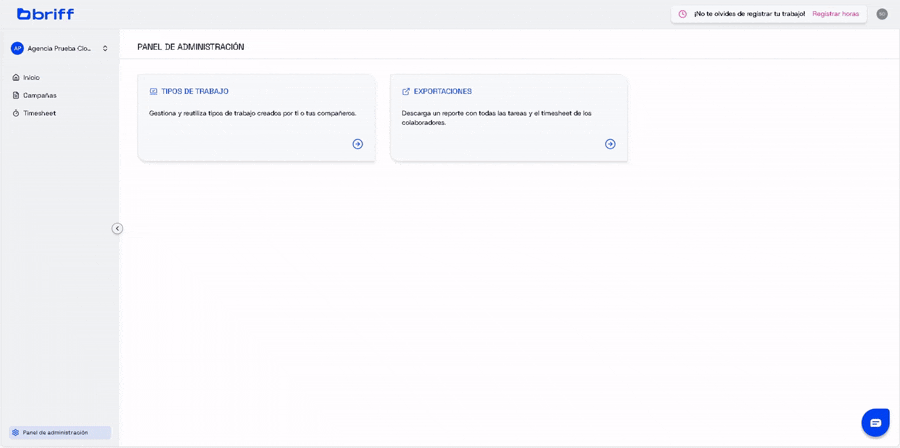Click the Registrar horas link
Image resolution: width=900 pixels, height=448 pixels.
tap(836, 14)
